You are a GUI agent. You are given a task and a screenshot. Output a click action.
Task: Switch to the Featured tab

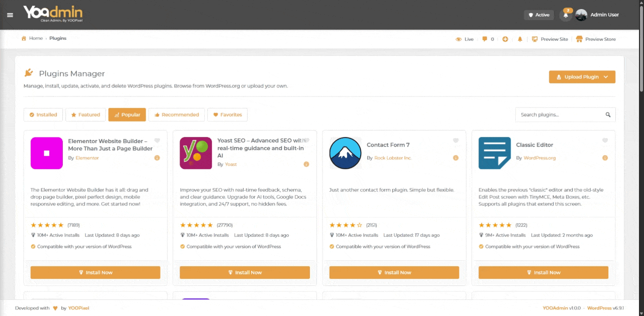(86, 115)
